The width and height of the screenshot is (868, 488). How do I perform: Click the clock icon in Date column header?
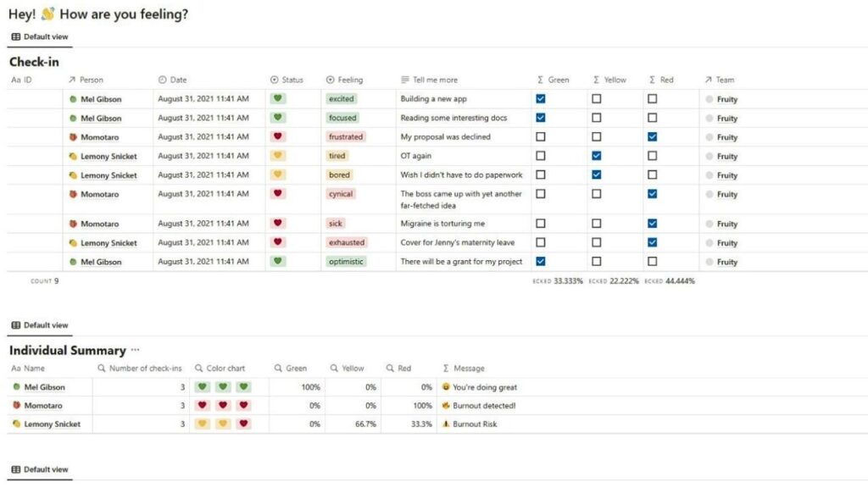pyautogui.click(x=162, y=80)
